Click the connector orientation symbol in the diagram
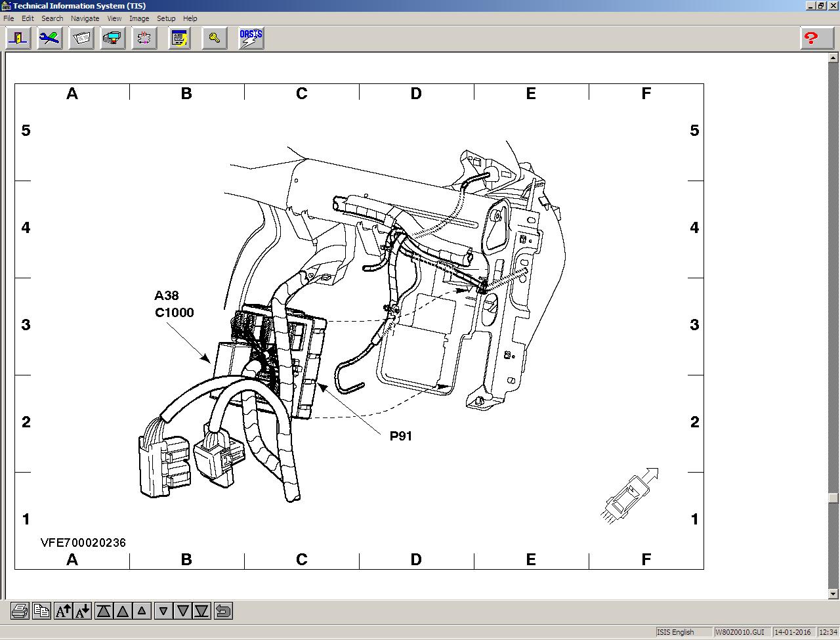The width and height of the screenshot is (840, 640). click(630, 496)
